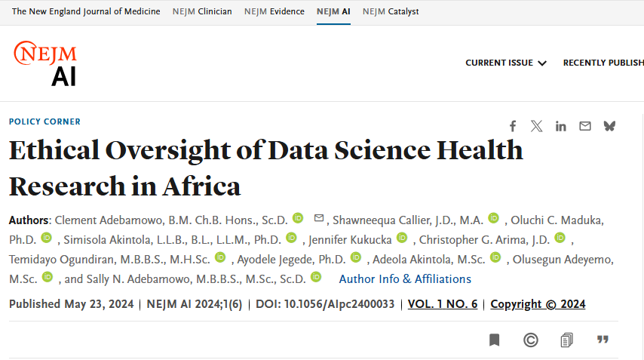This screenshot has width=644, height=360.
Task: Share article via email icon
Action: (x=585, y=126)
